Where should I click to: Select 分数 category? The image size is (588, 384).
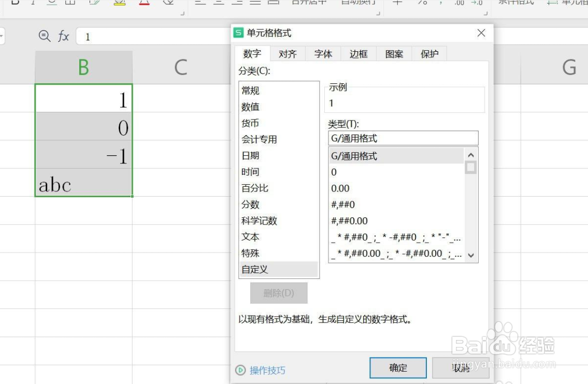click(x=278, y=204)
